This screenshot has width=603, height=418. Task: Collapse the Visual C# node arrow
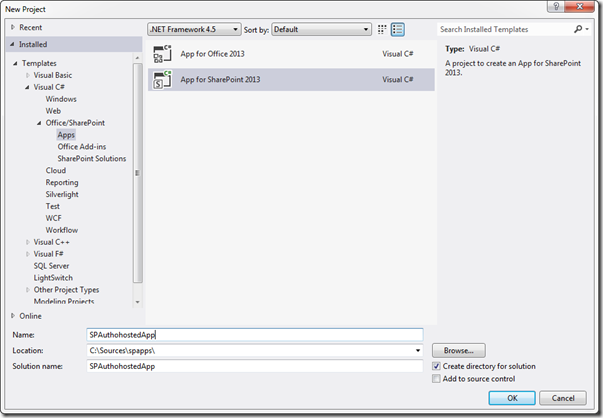[x=27, y=87]
